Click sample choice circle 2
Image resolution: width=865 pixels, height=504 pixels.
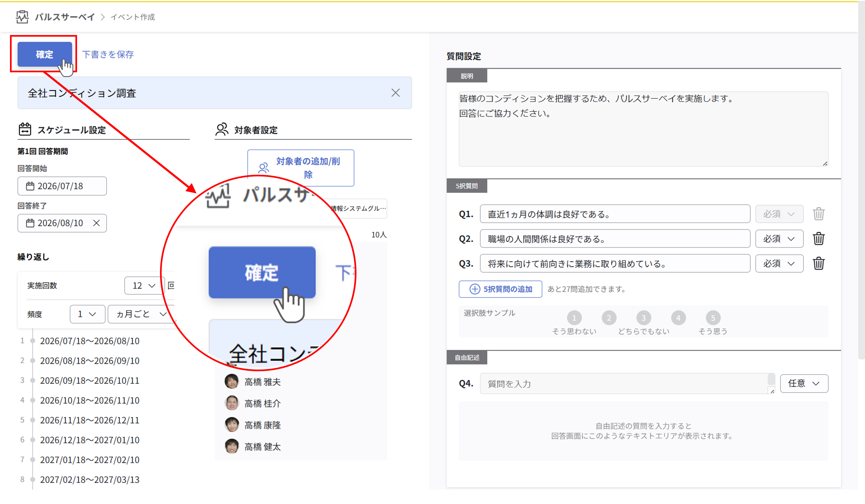(609, 318)
